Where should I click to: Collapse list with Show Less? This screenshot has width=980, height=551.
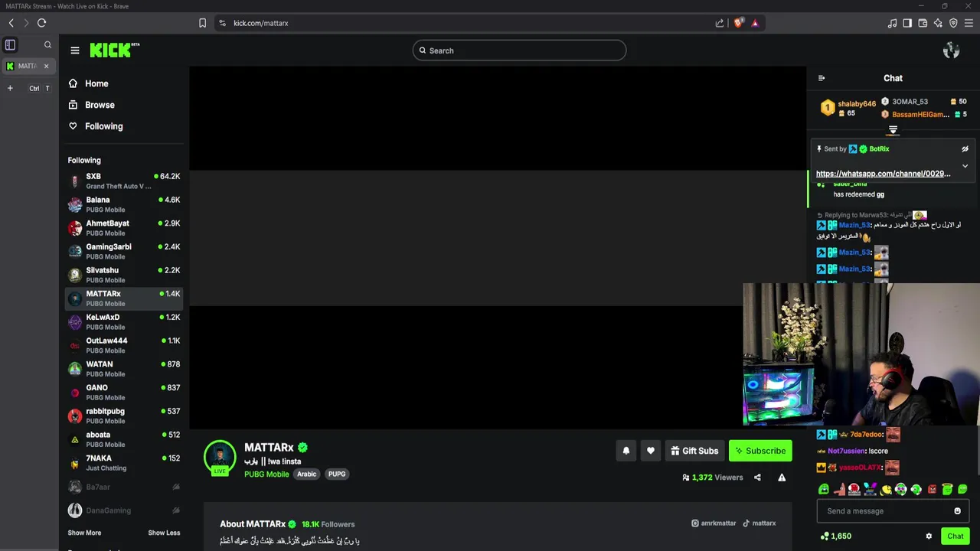pyautogui.click(x=164, y=533)
